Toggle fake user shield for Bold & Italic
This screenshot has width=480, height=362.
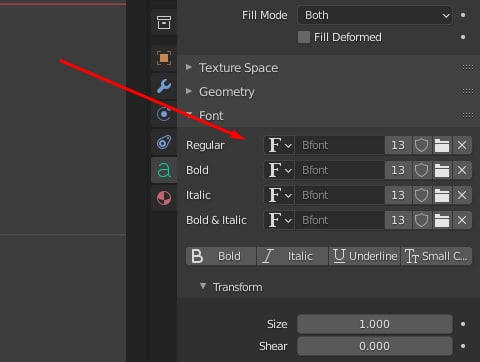[422, 220]
